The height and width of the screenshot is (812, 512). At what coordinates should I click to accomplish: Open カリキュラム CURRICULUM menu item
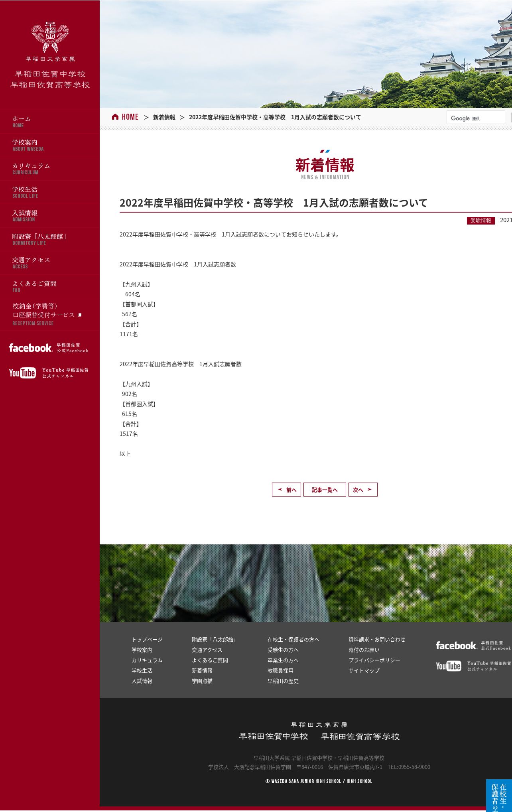click(50, 169)
